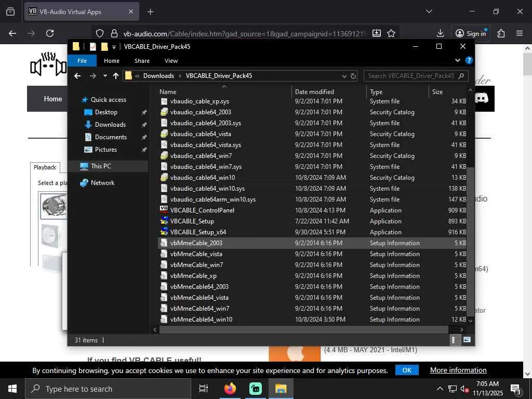Expand the hidden breadcrumb path chevrons
The image size is (532, 399).
pyautogui.click(x=137, y=76)
